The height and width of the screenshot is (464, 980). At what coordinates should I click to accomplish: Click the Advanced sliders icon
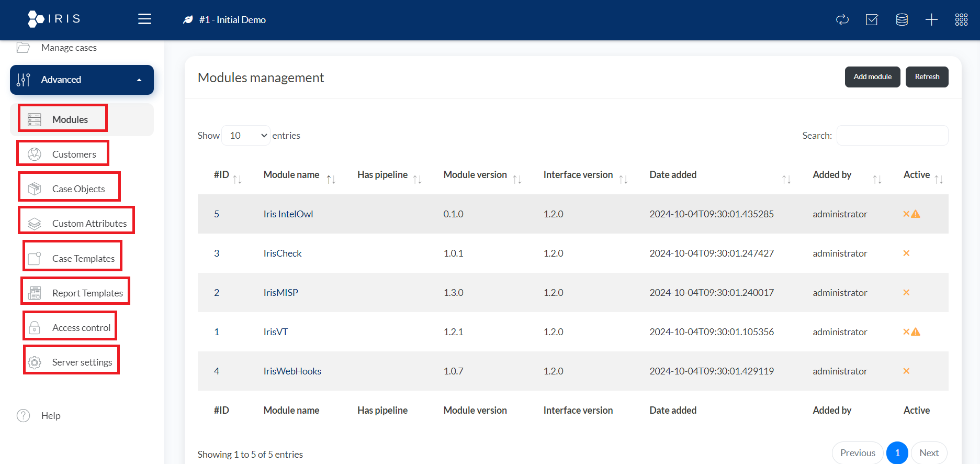click(24, 80)
